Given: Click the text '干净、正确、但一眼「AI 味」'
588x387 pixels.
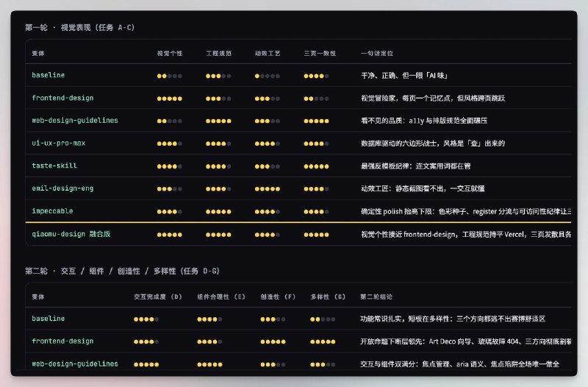Looking at the screenshot, I should tap(404, 76).
